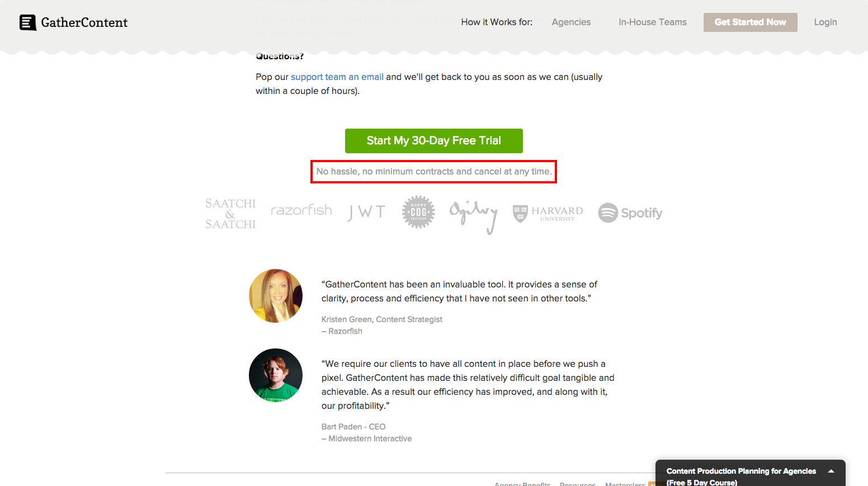Image resolution: width=868 pixels, height=486 pixels.
Task: Click the Login link
Action: (x=825, y=22)
